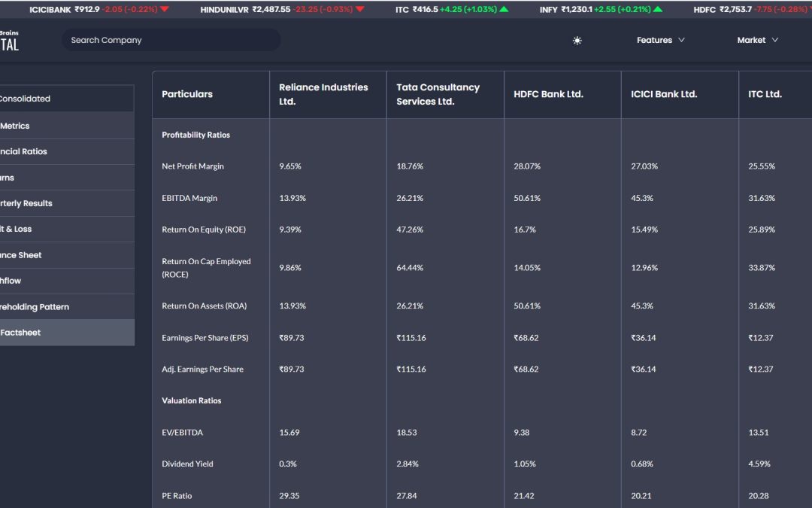Open the Shareholding Pattern sidebar item
The height and width of the screenshot is (508, 812).
[67, 307]
